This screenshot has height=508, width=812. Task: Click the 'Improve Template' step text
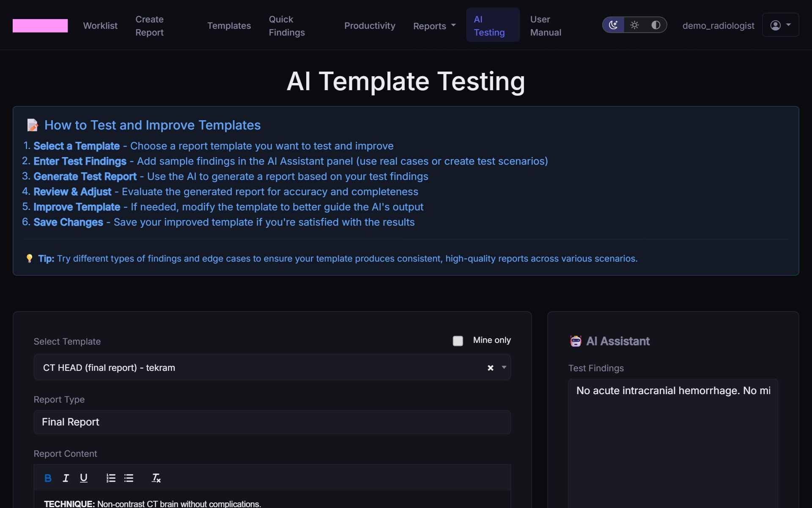(77, 207)
